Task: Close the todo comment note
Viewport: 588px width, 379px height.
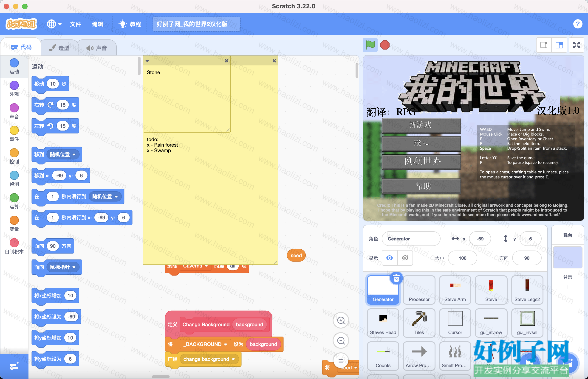Action: click(274, 61)
